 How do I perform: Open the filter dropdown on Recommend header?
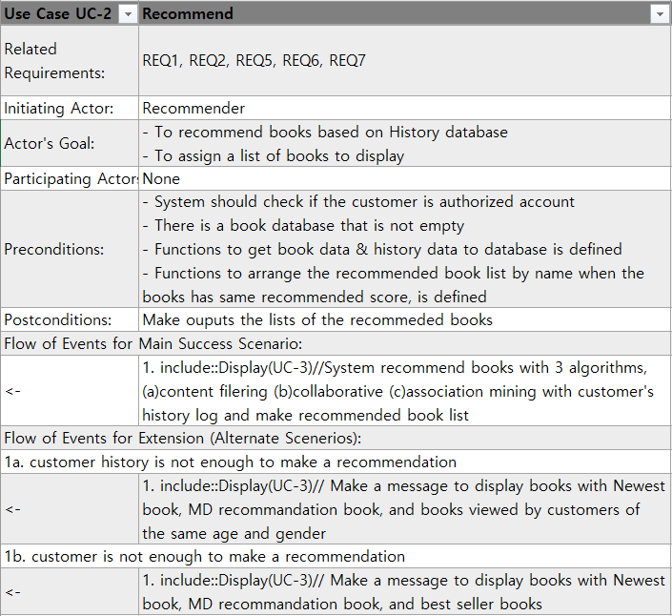(x=660, y=14)
